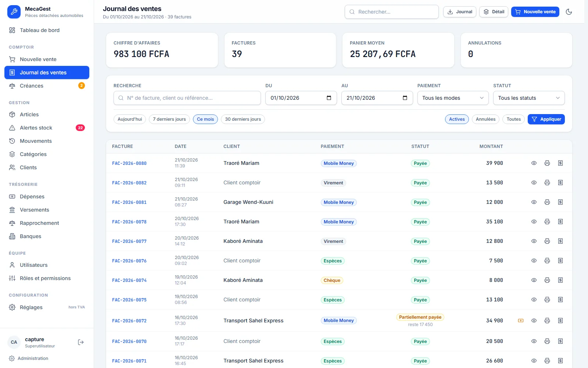Click calendar icon in AU date field
This screenshot has height=368, width=588.
point(405,98)
